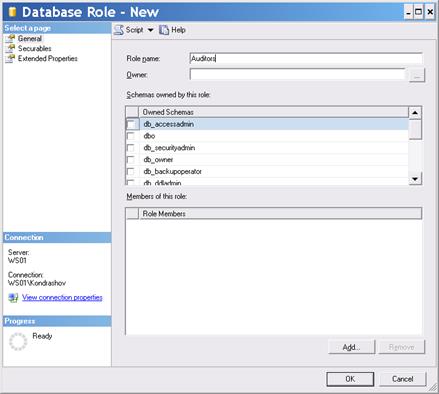Click Add to add role members

[352, 347]
